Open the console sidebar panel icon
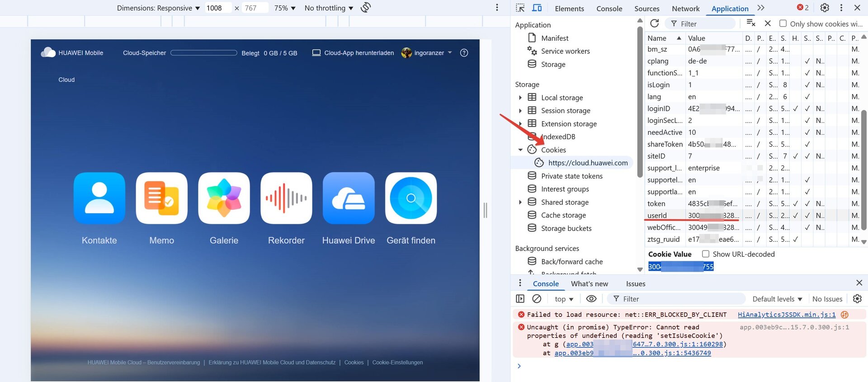 (x=520, y=299)
